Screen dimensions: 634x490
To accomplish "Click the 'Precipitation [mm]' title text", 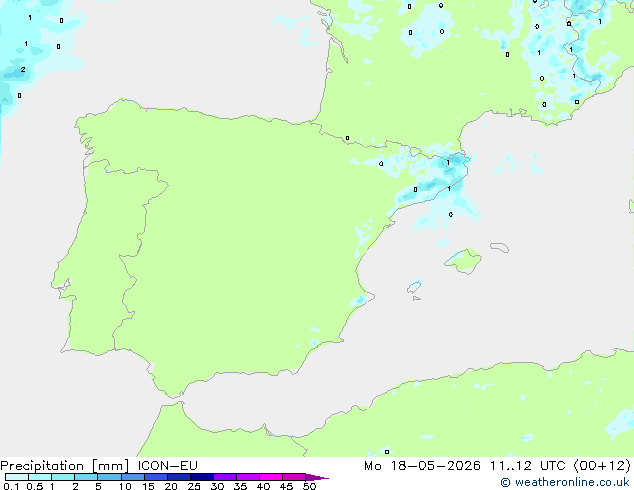I will coord(65,466).
